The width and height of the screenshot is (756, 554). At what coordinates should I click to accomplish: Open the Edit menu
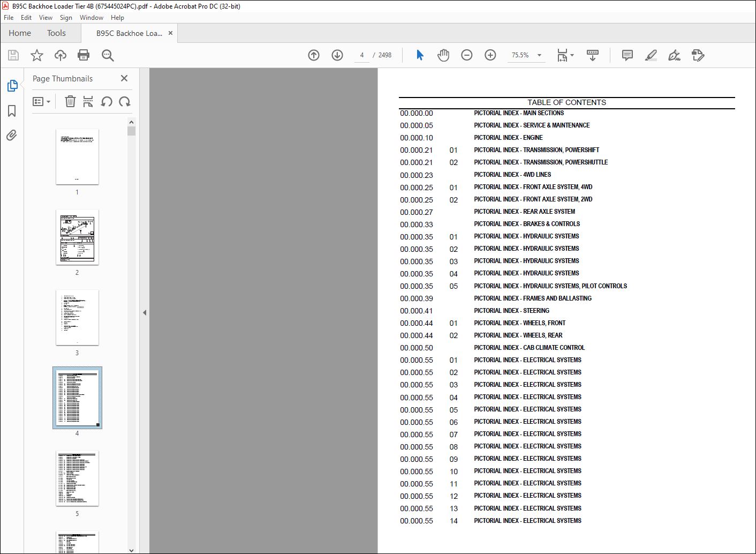pos(26,18)
